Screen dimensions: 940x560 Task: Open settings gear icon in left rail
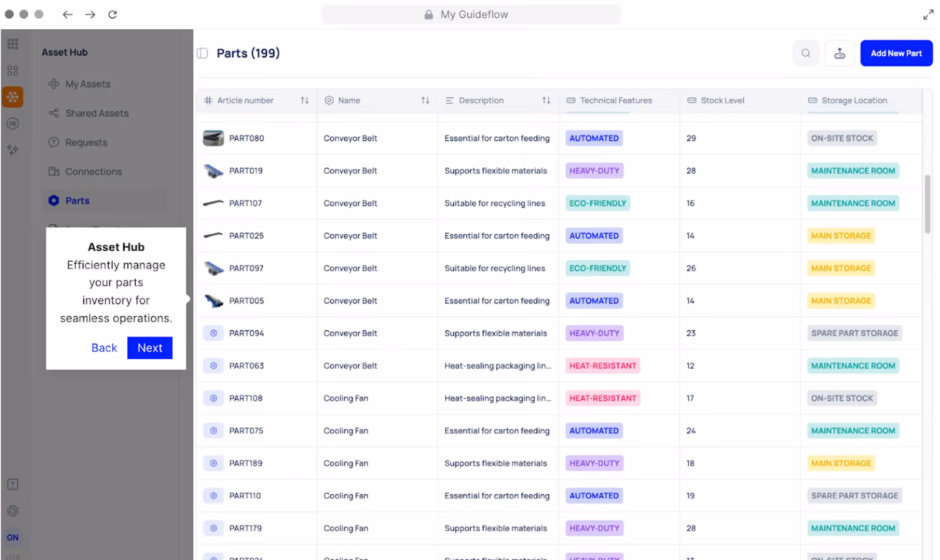click(x=13, y=511)
